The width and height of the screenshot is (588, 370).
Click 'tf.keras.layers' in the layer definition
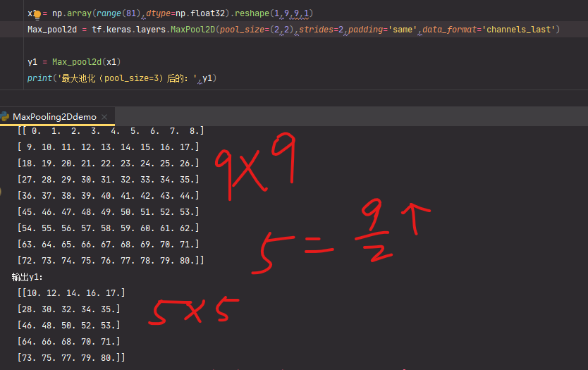[x=128, y=30]
